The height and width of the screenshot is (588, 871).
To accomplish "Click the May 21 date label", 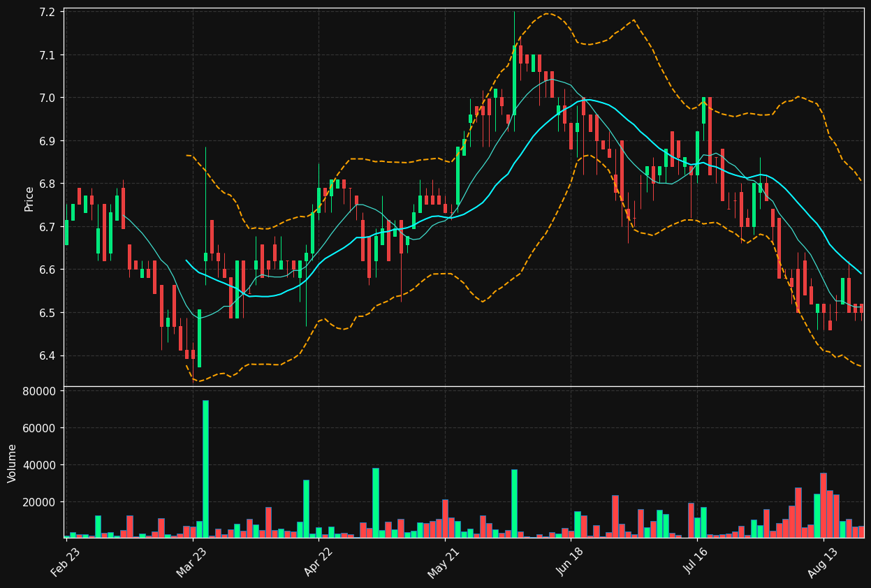I will point(444,562).
